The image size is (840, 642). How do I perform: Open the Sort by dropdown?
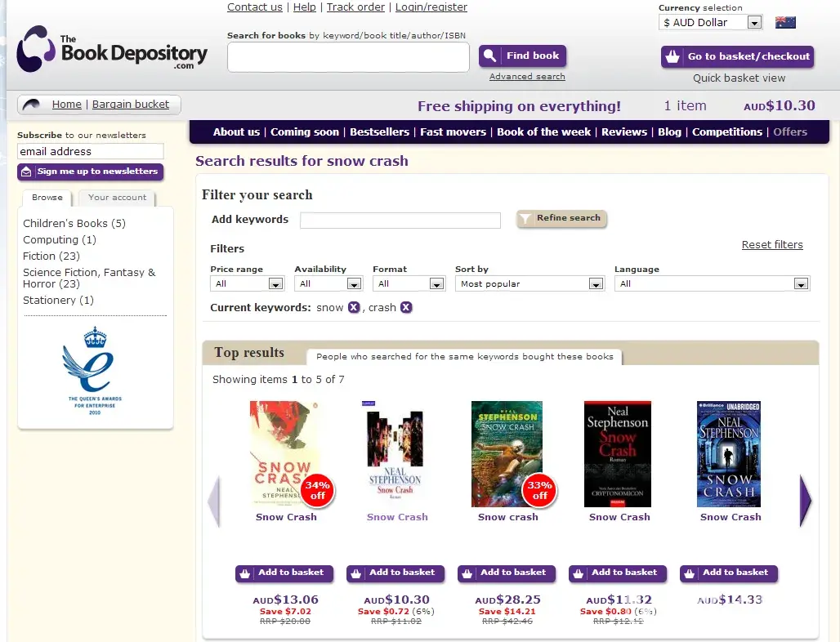[x=529, y=283]
